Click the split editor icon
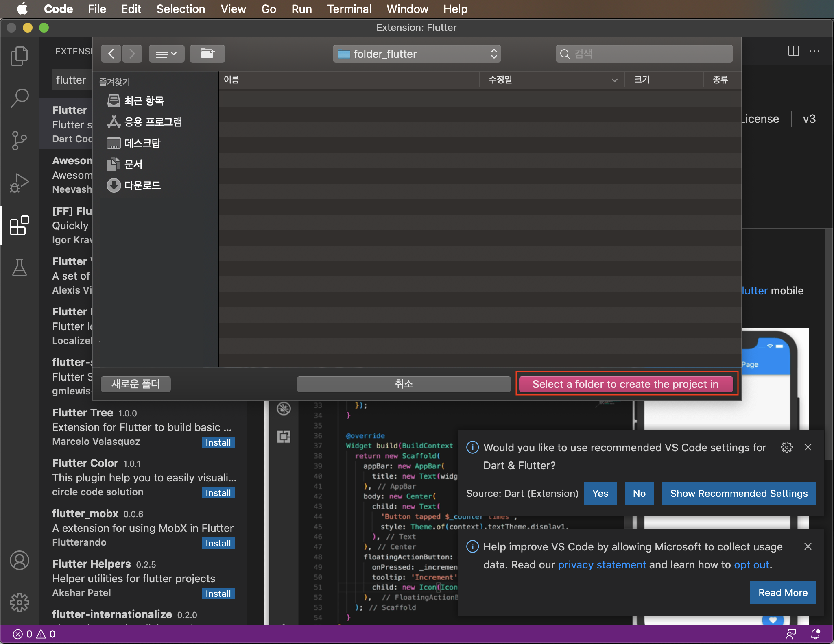Image resolution: width=834 pixels, height=644 pixels. [x=793, y=51]
